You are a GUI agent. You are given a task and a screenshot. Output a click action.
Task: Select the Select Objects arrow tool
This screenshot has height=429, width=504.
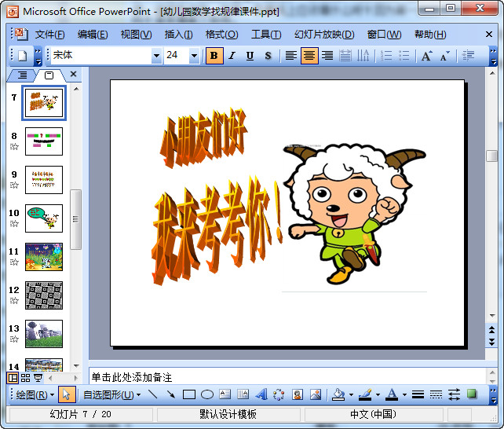(x=67, y=394)
